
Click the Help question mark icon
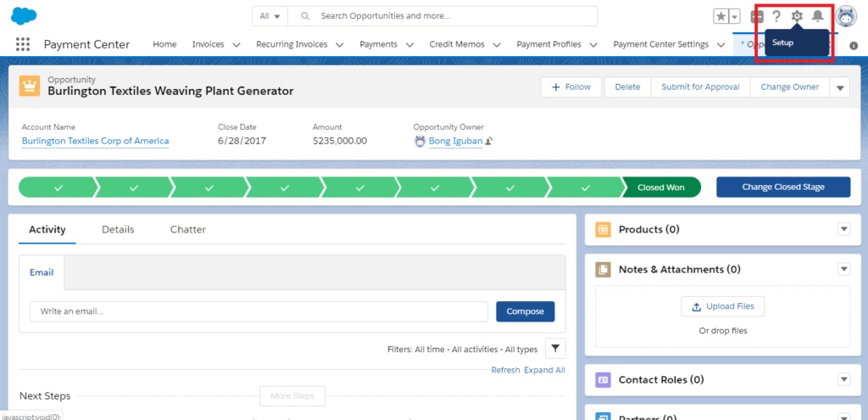[x=776, y=17]
